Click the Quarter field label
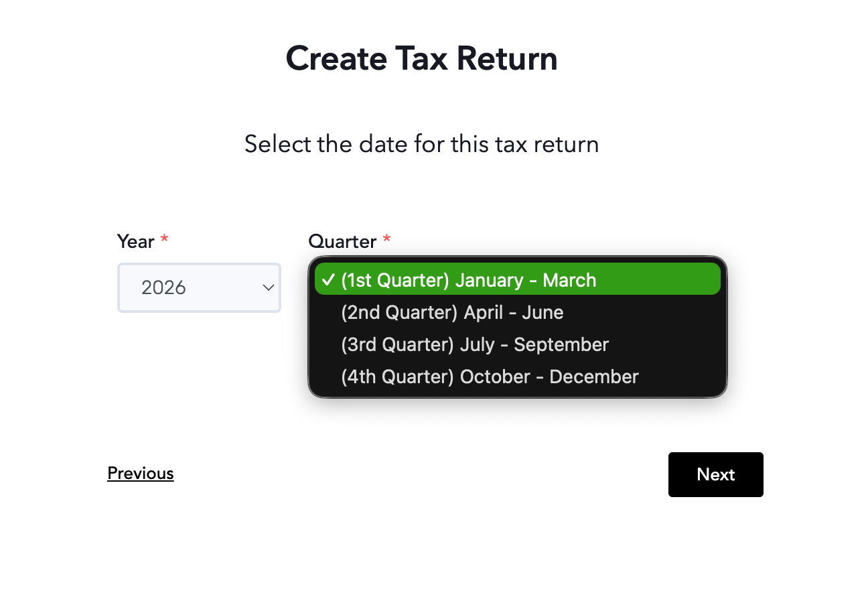Screen dimensions: 868x615 click(342, 241)
